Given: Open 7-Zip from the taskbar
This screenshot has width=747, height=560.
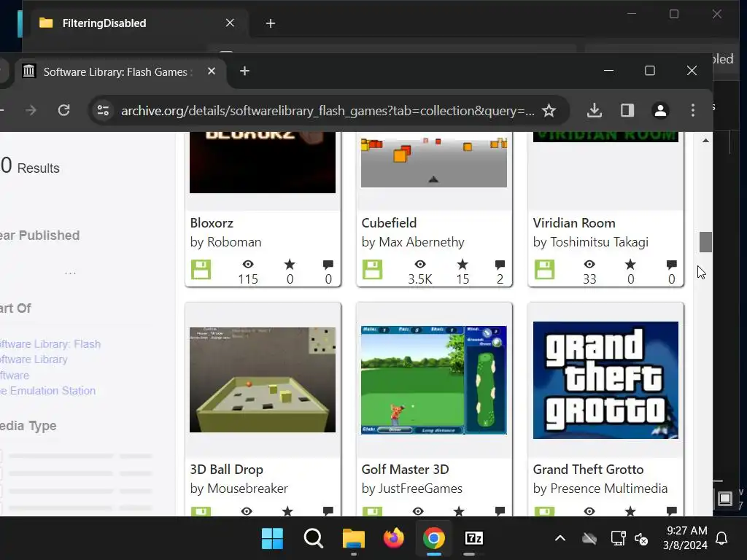Looking at the screenshot, I should click(474, 538).
